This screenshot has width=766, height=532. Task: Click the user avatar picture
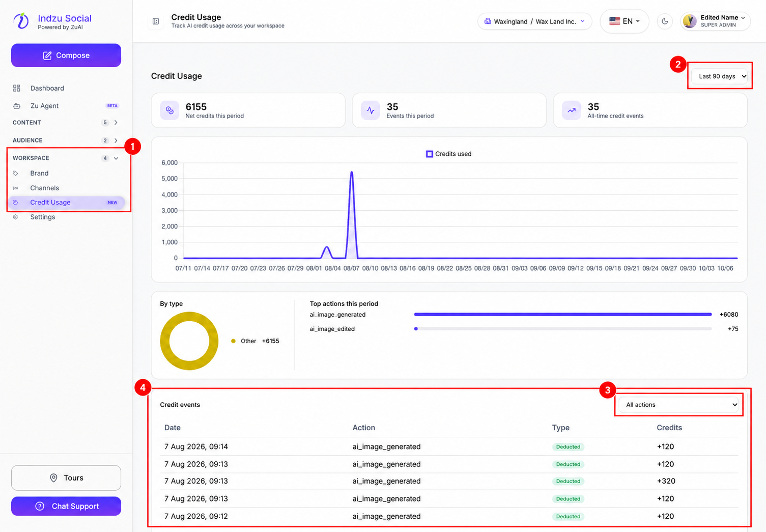(x=690, y=21)
